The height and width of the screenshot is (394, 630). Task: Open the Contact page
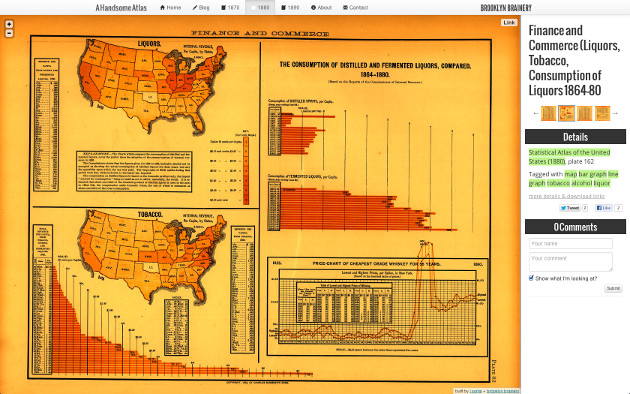(x=356, y=8)
